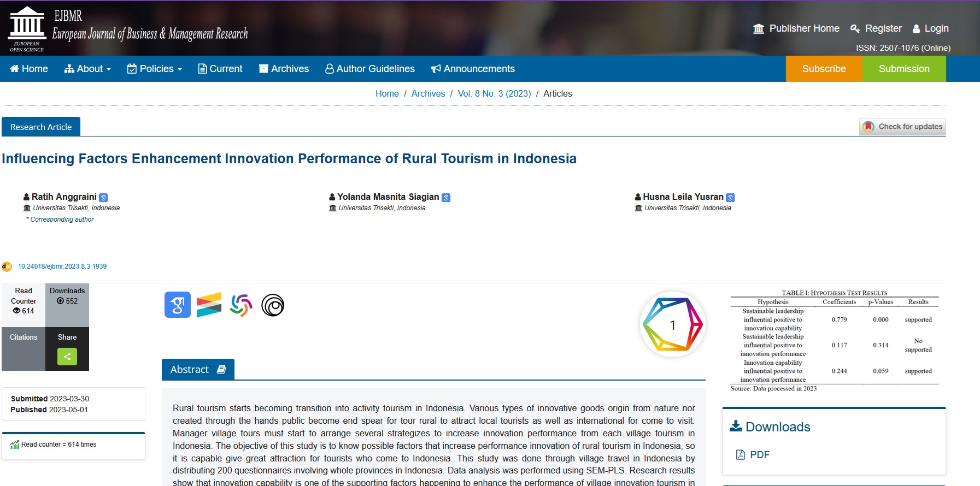Click the colorful swirl indexing icon

pos(241,305)
